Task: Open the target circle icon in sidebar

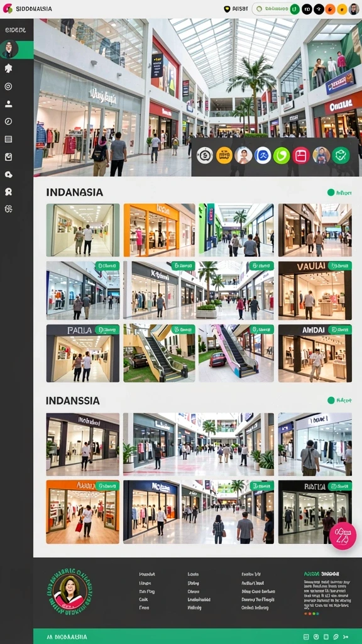Action: [x=8, y=86]
